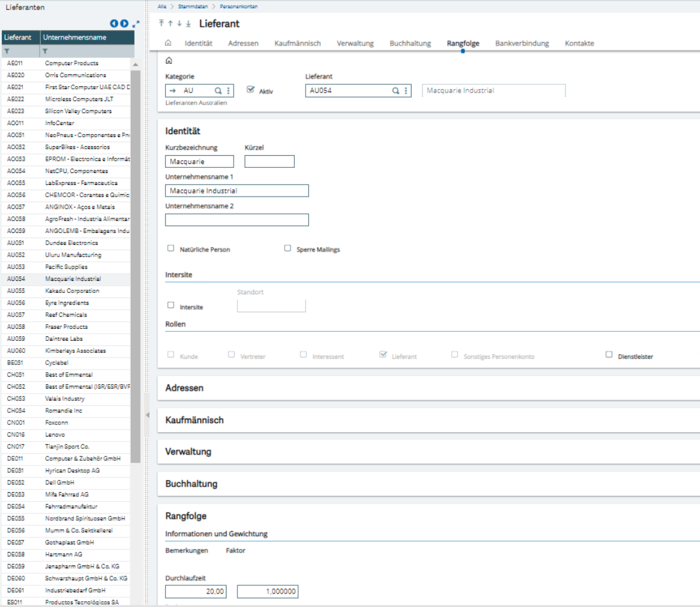Screen dimensions: 700x607
Task: Sort by Lieferant column header
Action: (x=21, y=38)
